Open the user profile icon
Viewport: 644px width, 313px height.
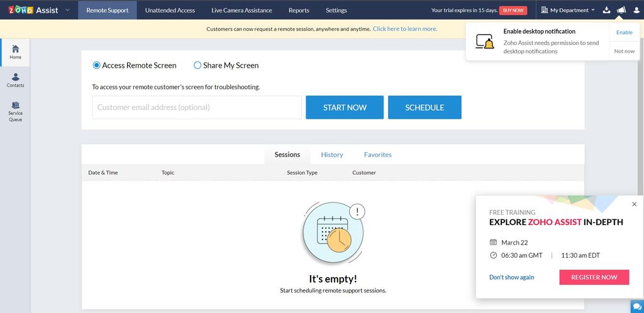(x=636, y=10)
